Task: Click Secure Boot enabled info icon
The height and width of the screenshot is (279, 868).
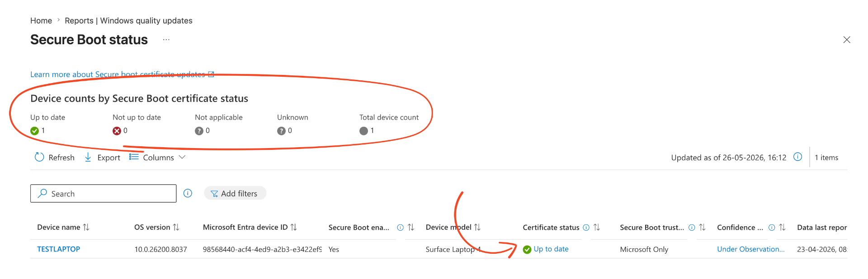Action: click(x=400, y=228)
